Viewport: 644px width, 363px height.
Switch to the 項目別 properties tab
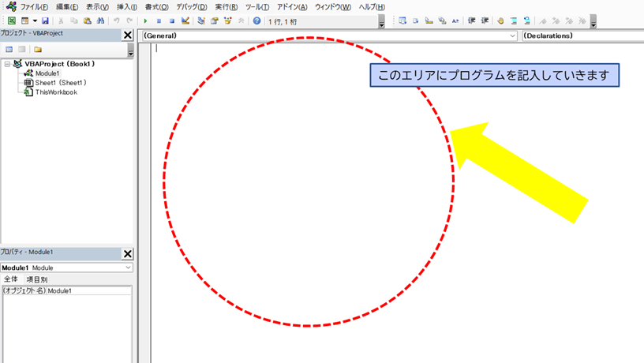click(37, 279)
